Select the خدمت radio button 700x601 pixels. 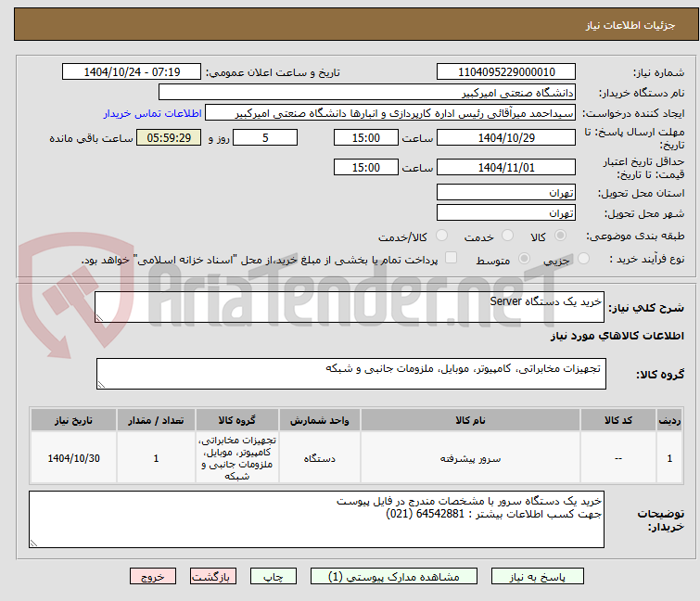pos(507,236)
